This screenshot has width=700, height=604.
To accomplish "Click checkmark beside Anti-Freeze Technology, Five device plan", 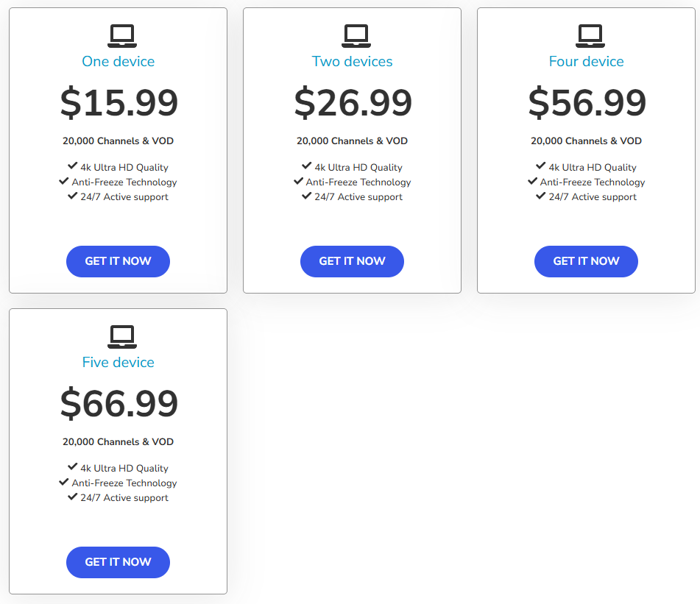I will tap(64, 483).
